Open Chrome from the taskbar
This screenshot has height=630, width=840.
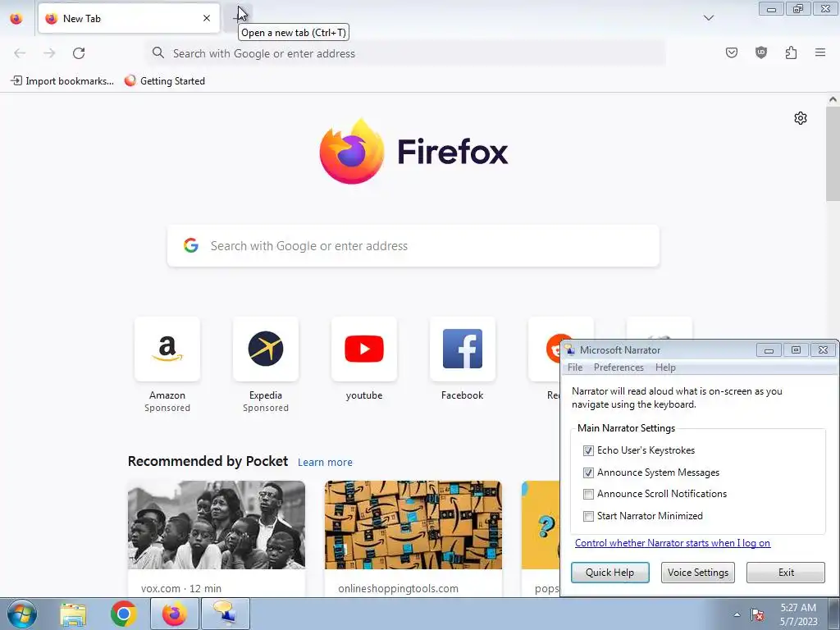tap(123, 614)
